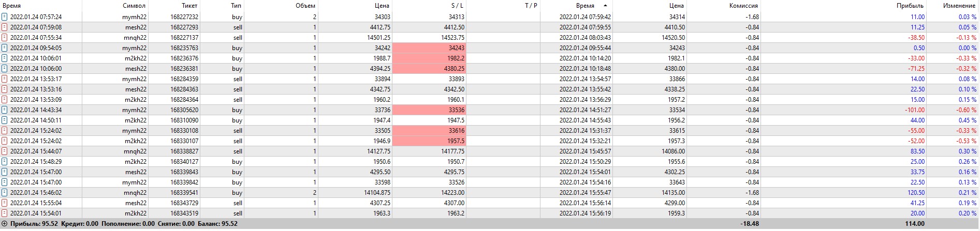Viewport: 980px width, 231px height.
Task: Click the buy icon for ticket 168310090
Action: pyautogui.click(x=5, y=120)
